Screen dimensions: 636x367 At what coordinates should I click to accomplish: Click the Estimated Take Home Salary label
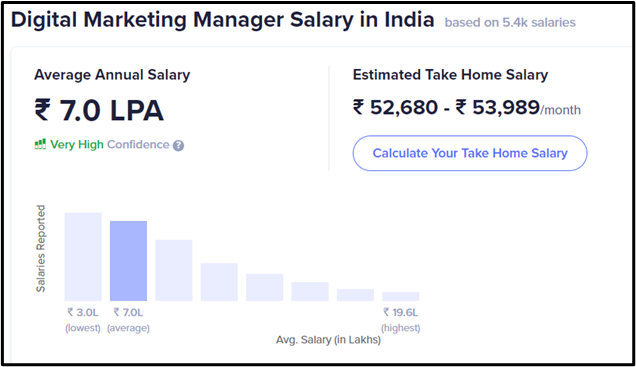pos(450,75)
